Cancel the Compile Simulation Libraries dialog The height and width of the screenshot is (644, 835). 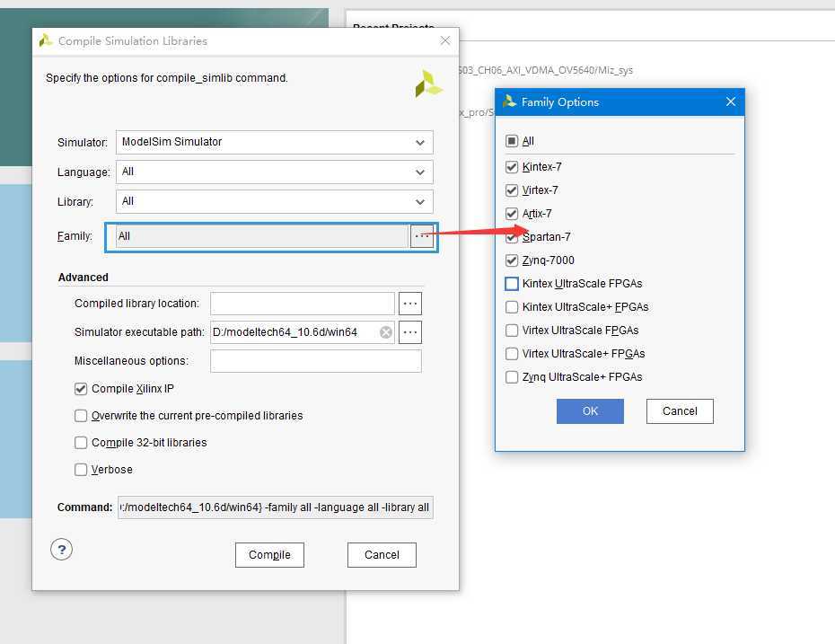tap(382, 555)
